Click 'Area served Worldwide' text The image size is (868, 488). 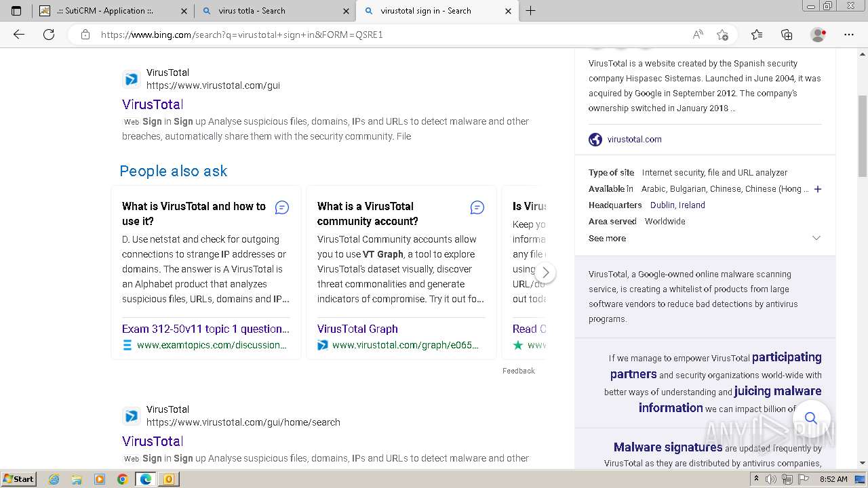click(x=637, y=221)
